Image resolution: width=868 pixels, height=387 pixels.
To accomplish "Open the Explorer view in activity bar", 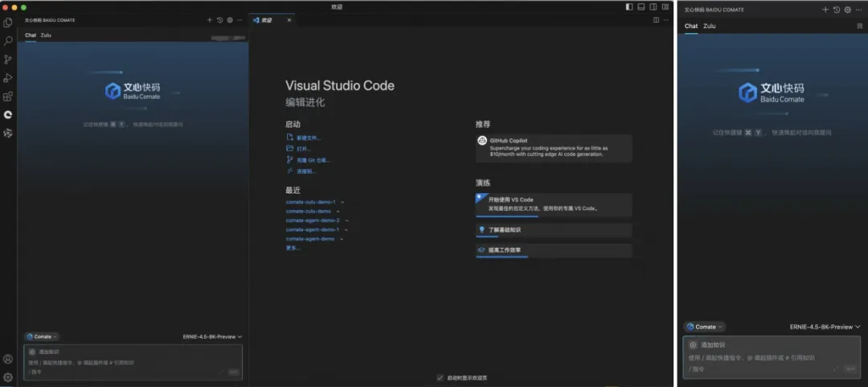I will (8, 23).
